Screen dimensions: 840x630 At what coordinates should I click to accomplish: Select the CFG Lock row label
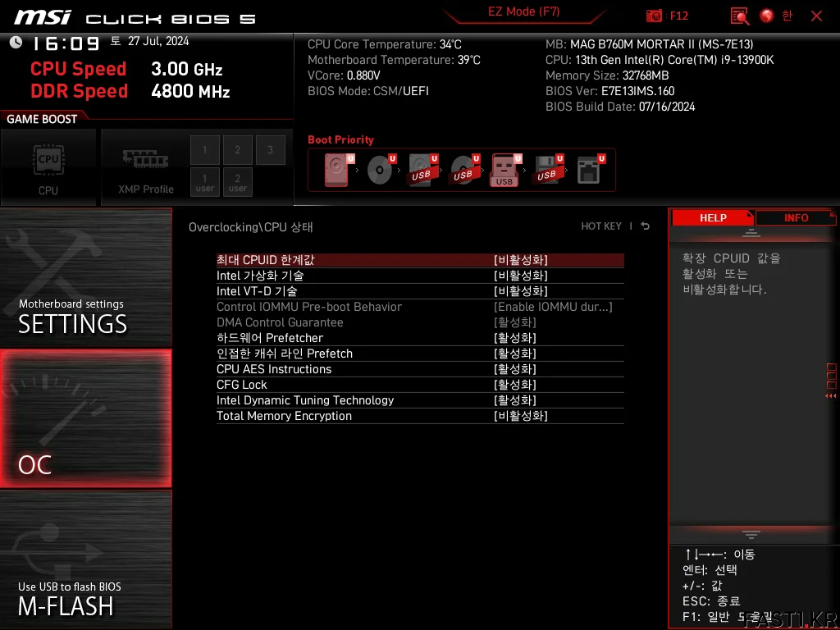coord(242,385)
